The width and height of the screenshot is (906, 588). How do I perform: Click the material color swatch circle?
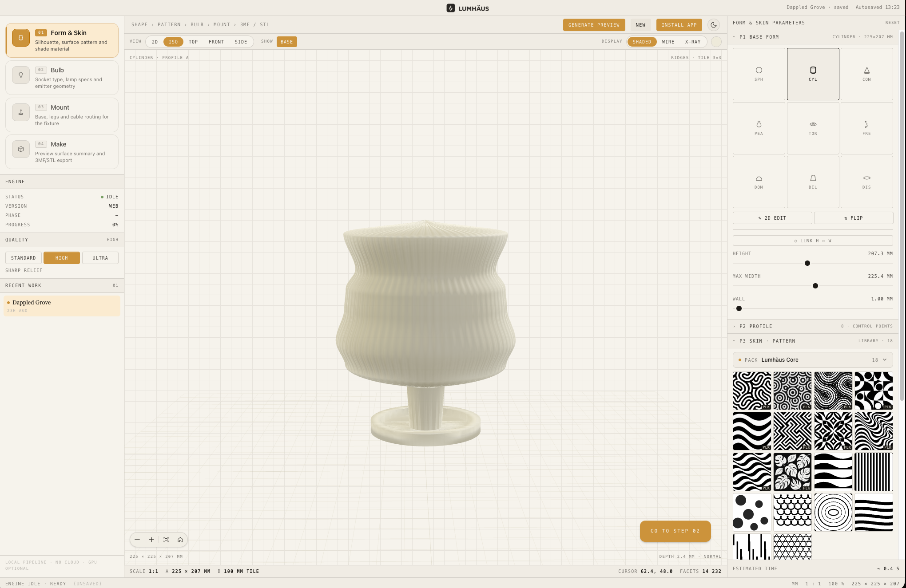pos(716,42)
